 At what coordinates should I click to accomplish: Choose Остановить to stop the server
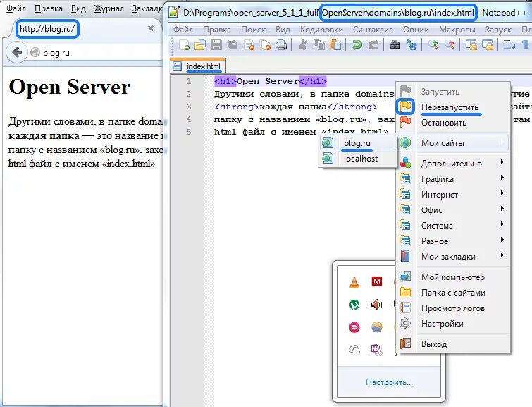[453, 122]
